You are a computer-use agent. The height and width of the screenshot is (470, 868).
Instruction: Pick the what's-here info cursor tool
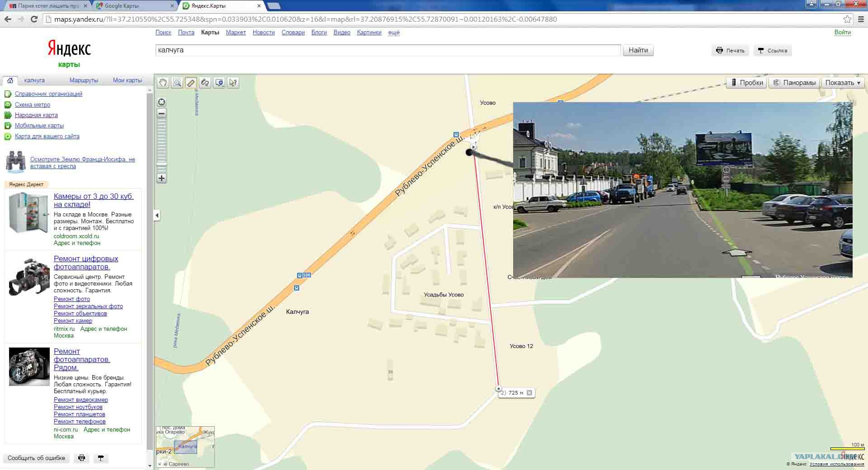(233, 83)
